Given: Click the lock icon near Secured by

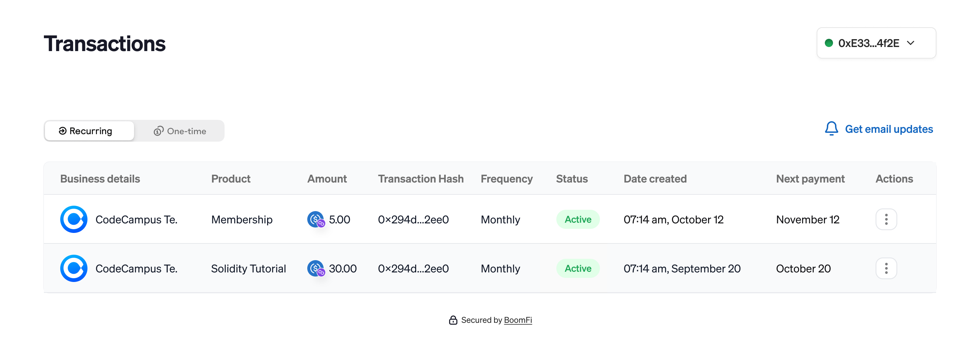Looking at the screenshot, I should [453, 320].
